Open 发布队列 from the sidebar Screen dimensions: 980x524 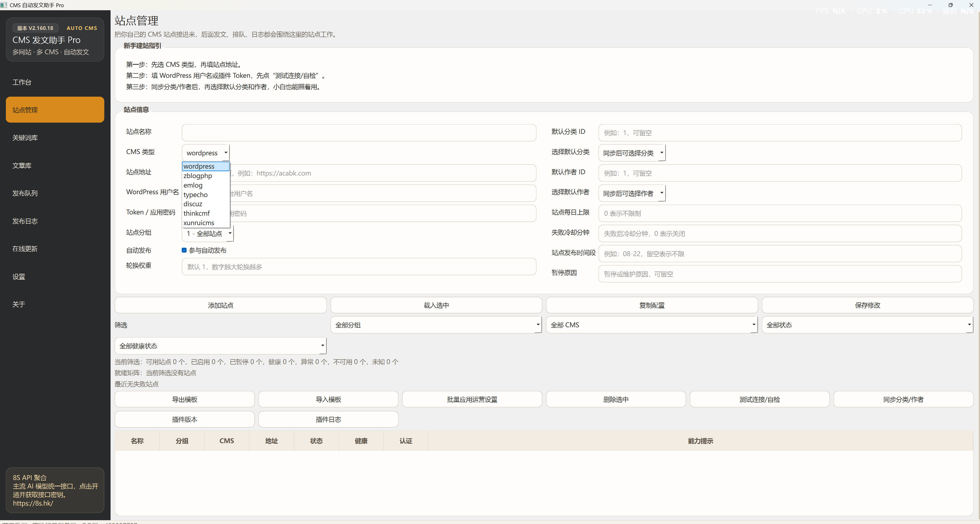tap(55, 193)
